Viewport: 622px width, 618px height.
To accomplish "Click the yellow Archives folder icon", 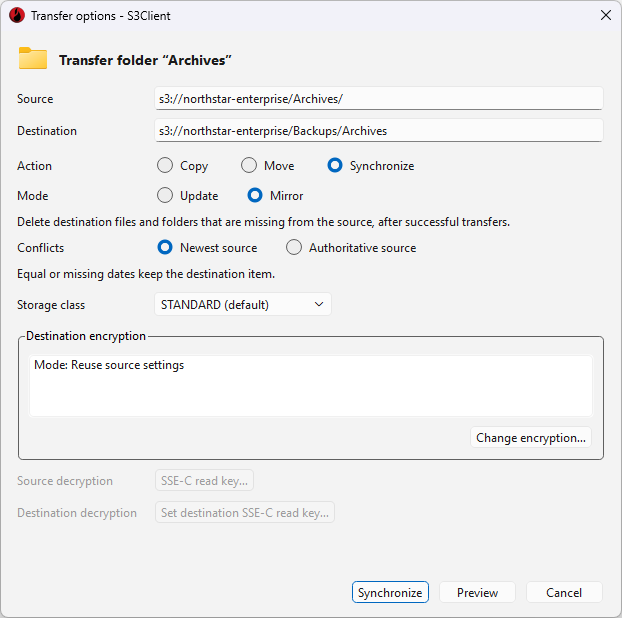I will click(x=33, y=58).
